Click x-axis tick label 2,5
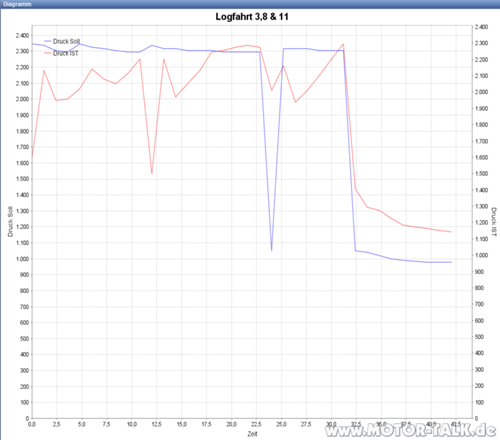500x440 pixels. coord(57,424)
